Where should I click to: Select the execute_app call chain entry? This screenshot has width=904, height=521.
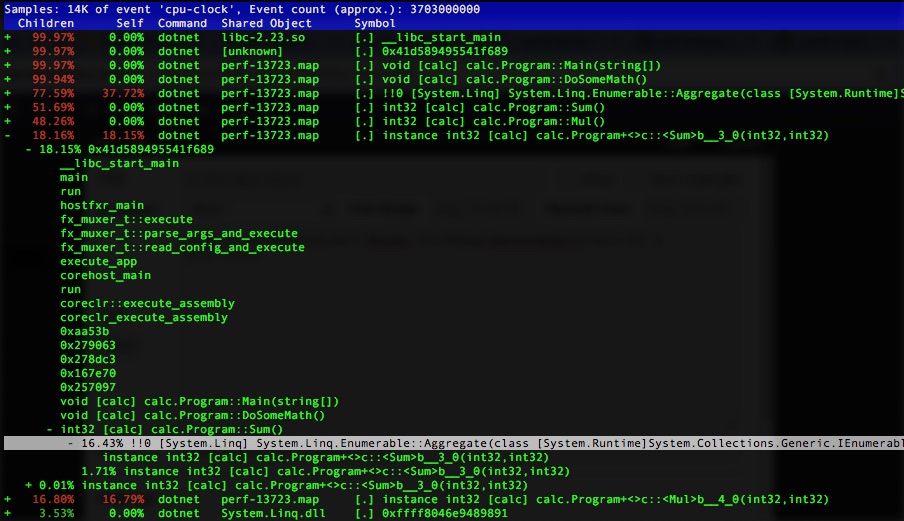[99, 262]
